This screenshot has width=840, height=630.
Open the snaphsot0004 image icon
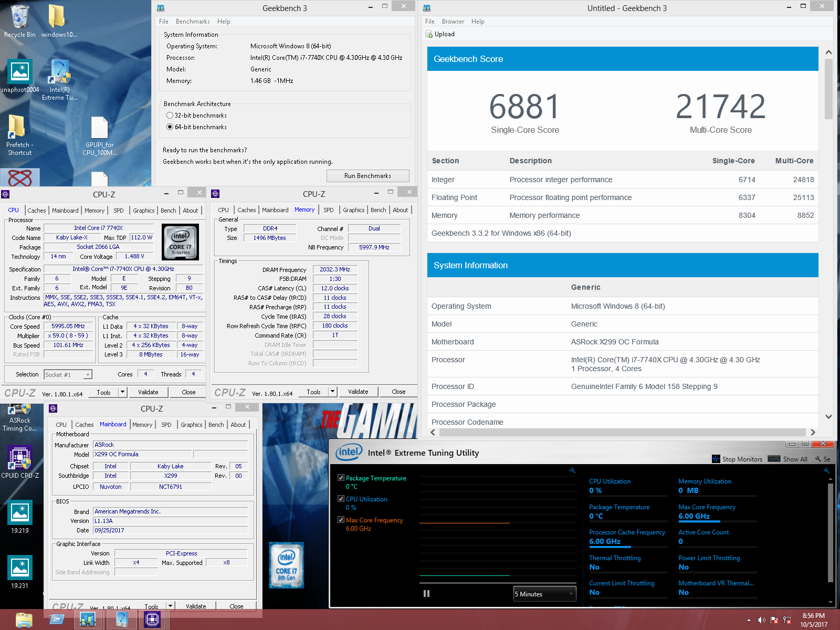(x=19, y=76)
